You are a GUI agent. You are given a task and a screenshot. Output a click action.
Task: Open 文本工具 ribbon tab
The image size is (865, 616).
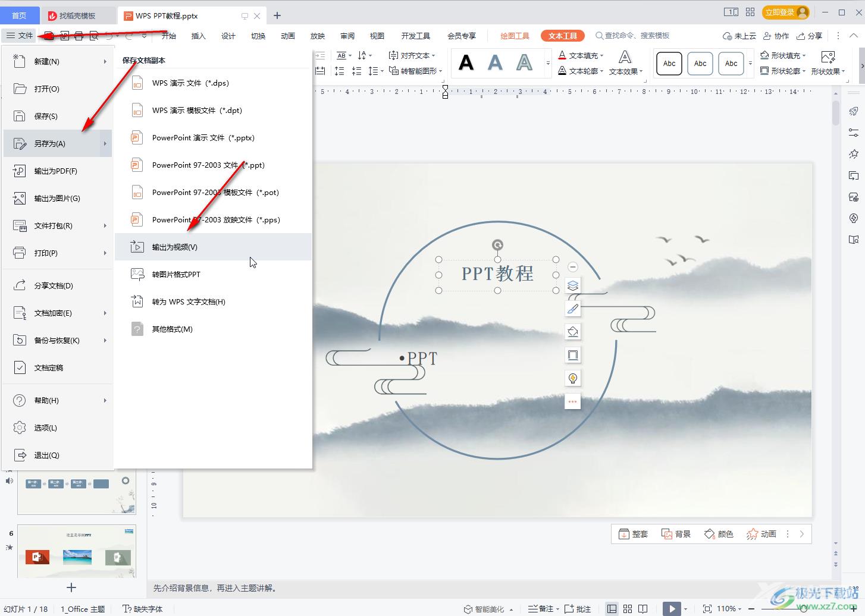coord(563,36)
